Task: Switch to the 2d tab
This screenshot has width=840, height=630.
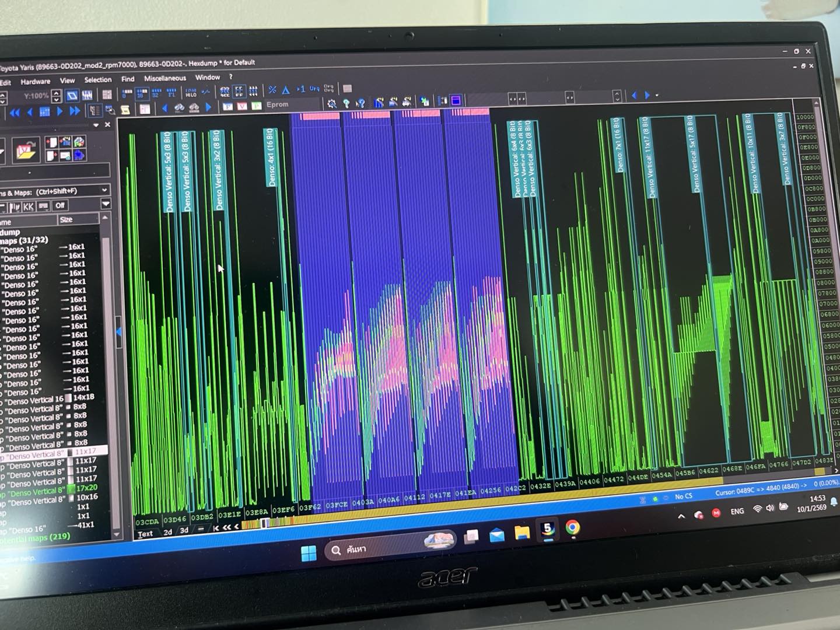Action: tap(168, 532)
